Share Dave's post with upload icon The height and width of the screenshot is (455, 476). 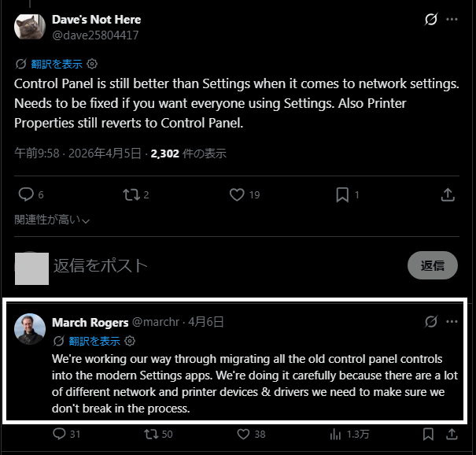click(x=448, y=194)
